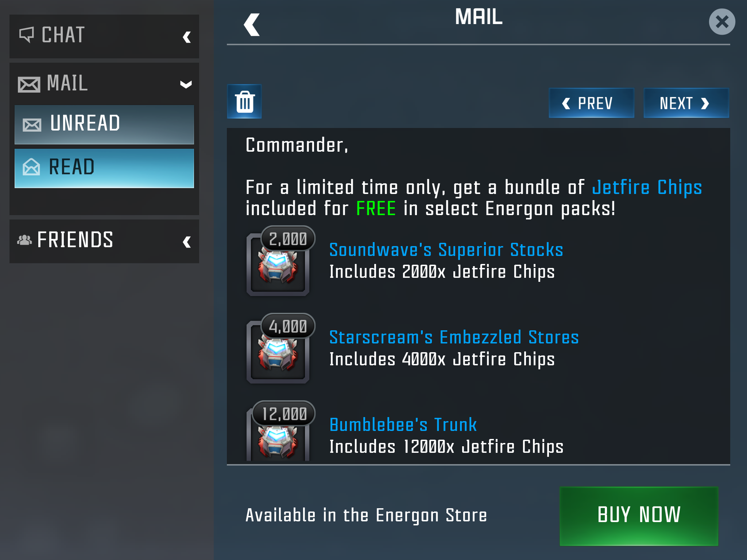Image resolution: width=747 pixels, height=560 pixels.
Task: Expand the Chat panel chevron
Action: 187,37
